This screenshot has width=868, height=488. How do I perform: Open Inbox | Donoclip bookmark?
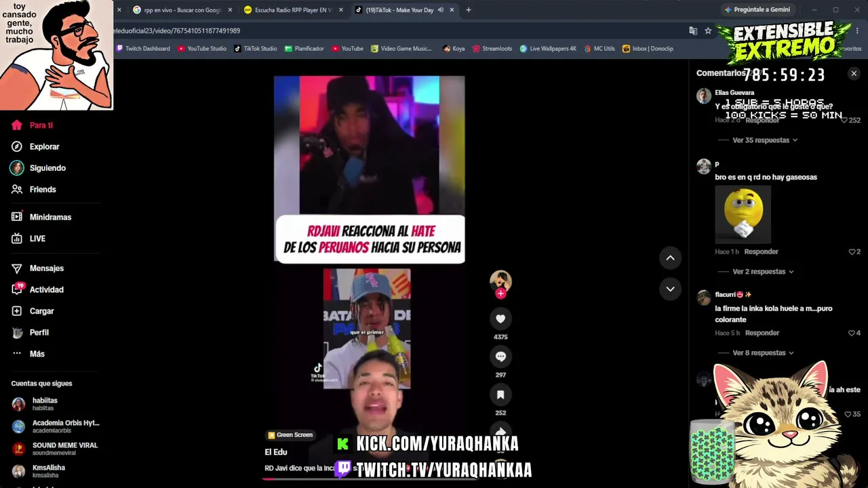648,49
